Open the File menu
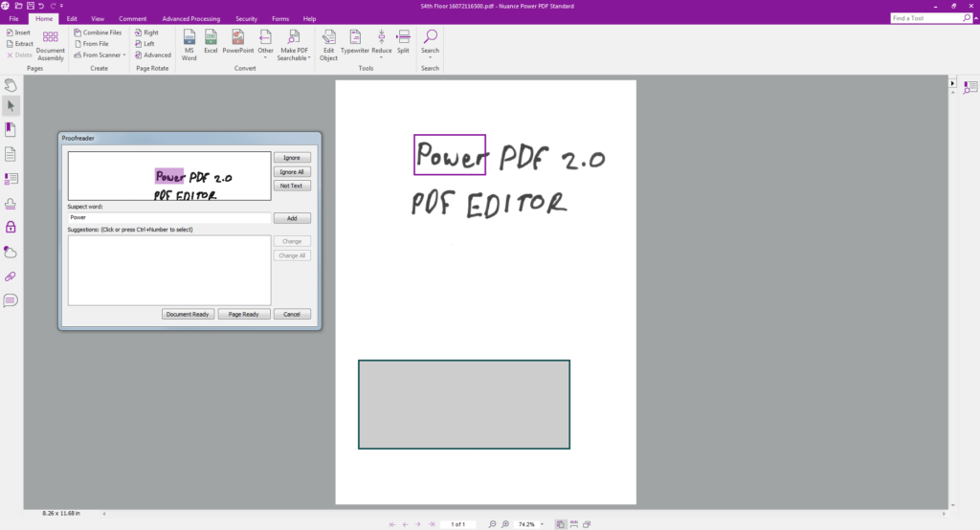Screen dimensions: 980x530 point(13,19)
